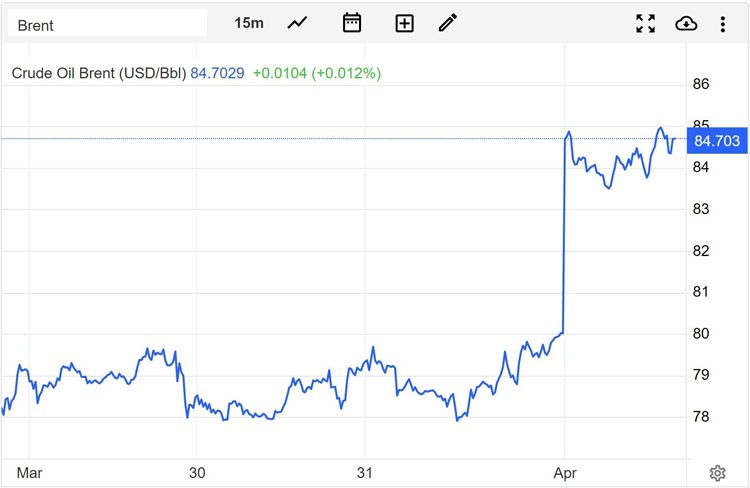Click the green +0.0104 (+0.012%) change
This screenshot has height=488, width=750.
coord(316,73)
